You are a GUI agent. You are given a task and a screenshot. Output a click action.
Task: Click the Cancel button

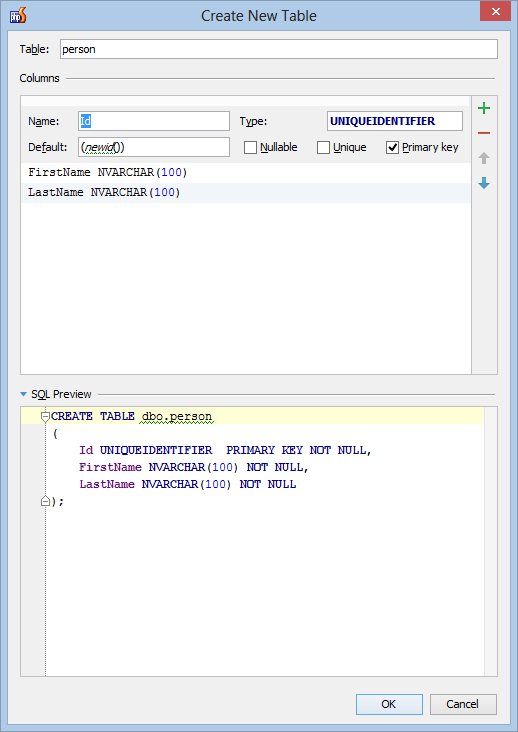coord(463,704)
